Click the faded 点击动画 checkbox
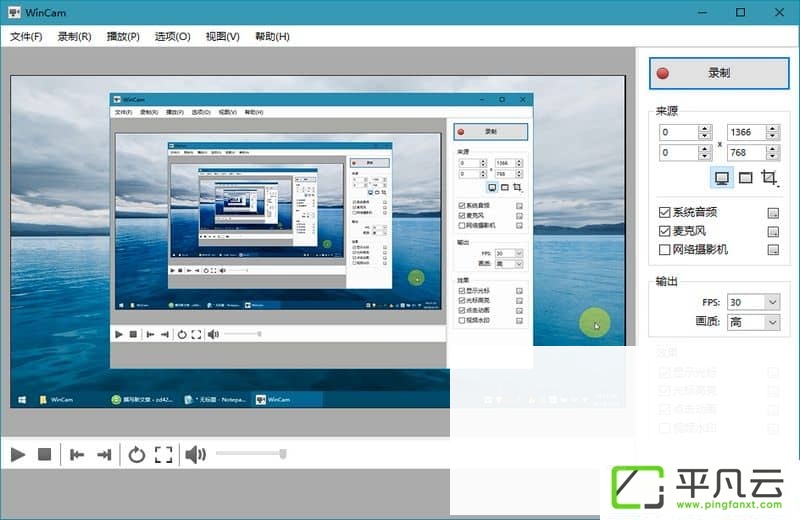Screen dimensions: 800x520 [664, 409]
